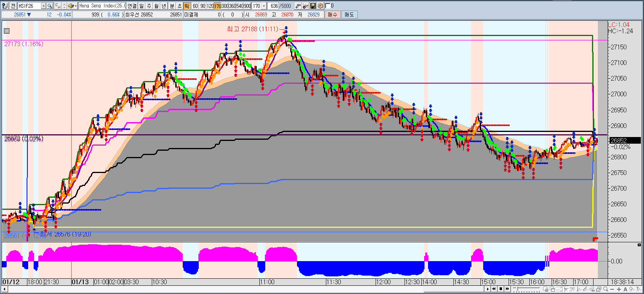The image size is (644, 294).
Task: Click the symbol search magnifier icon
Action: (x=50, y=6)
